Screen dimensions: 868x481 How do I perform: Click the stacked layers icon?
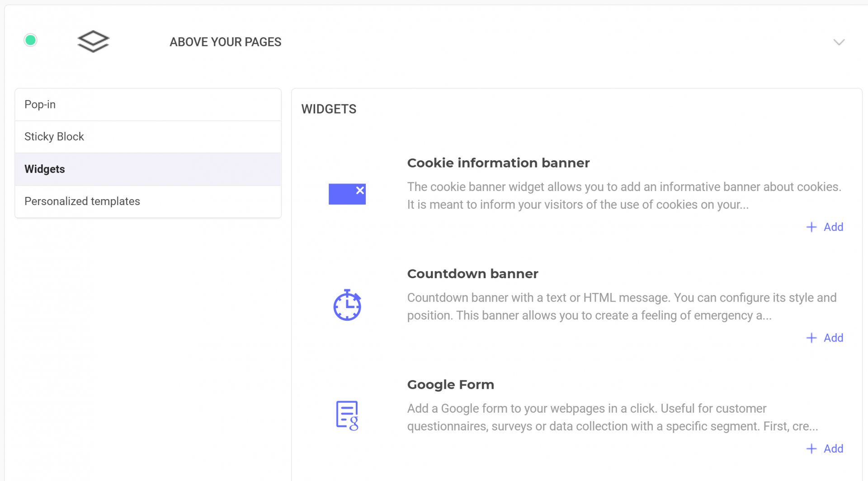click(x=93, y=42)
